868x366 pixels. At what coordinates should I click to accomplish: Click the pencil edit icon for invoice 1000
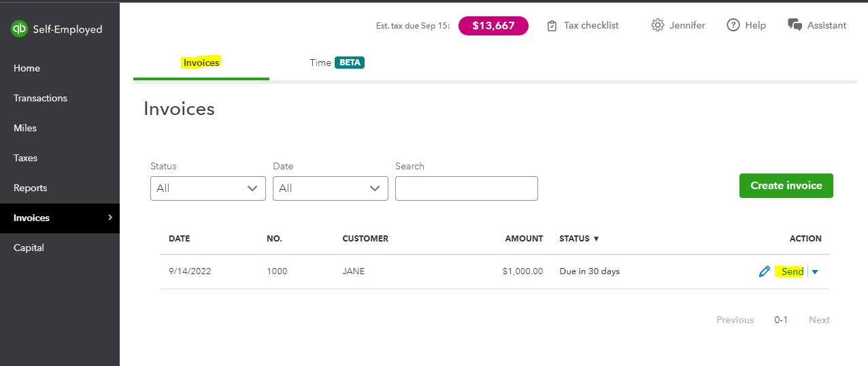[765, 271]
